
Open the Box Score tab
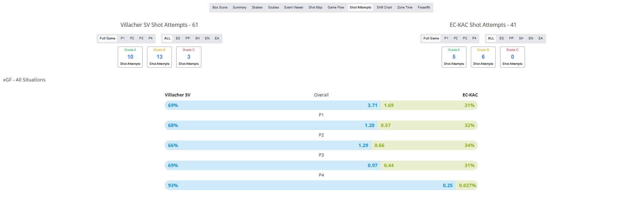pos(220,7)
